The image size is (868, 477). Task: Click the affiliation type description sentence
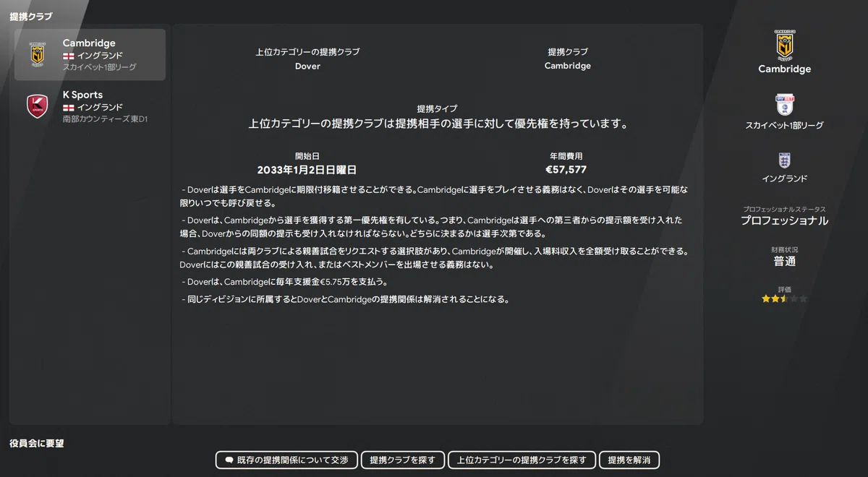coord(437,124)
